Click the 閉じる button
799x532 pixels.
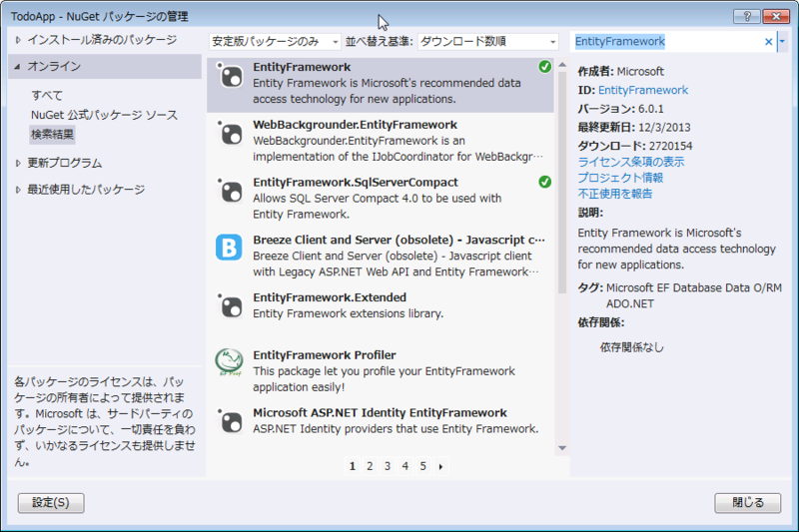tap(747, 503)
